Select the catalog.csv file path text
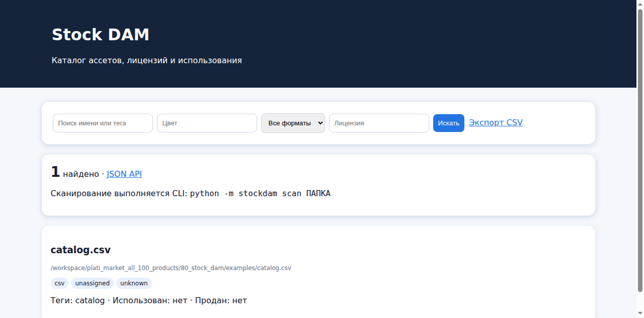Screen dimensions: 644x318 point(171,268)
